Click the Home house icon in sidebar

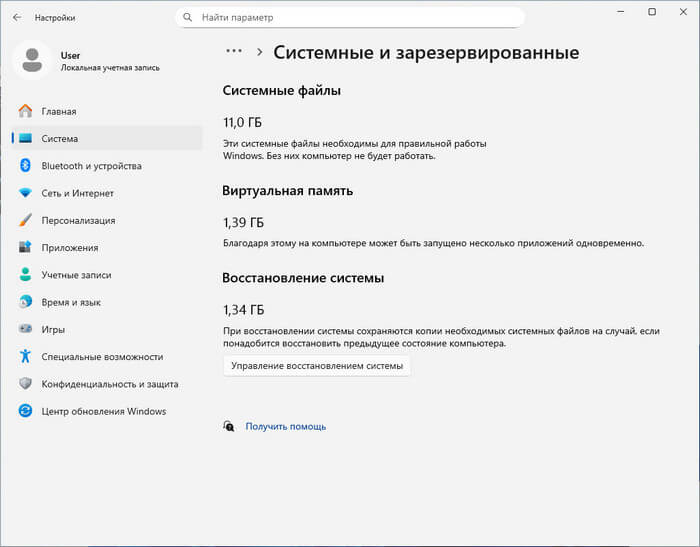point(25,112)
